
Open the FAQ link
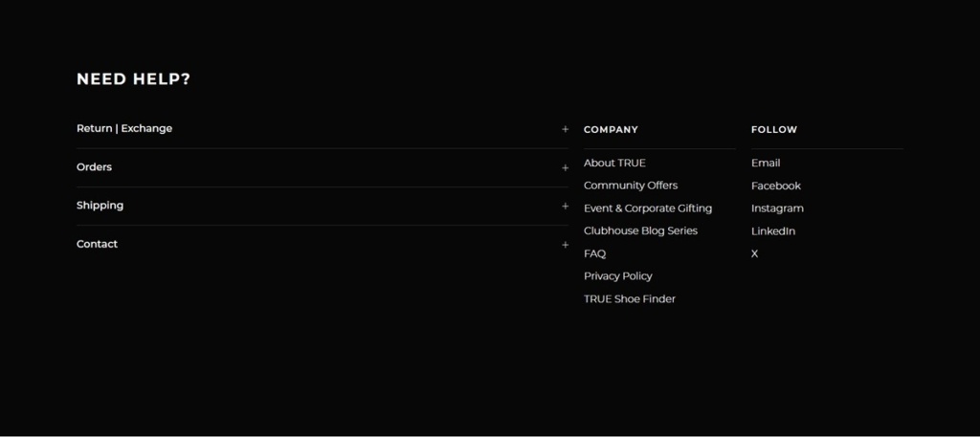coord(594,253)
